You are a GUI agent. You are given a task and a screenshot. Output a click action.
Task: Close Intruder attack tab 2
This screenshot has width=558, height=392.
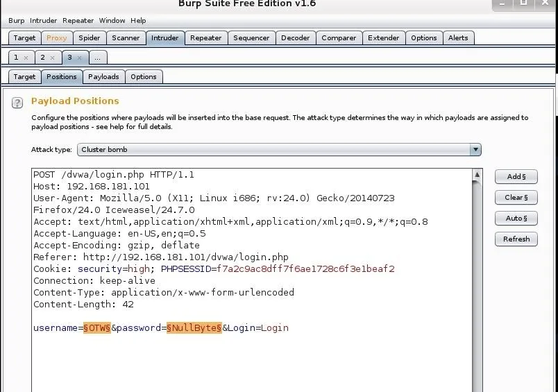point(52,58)
